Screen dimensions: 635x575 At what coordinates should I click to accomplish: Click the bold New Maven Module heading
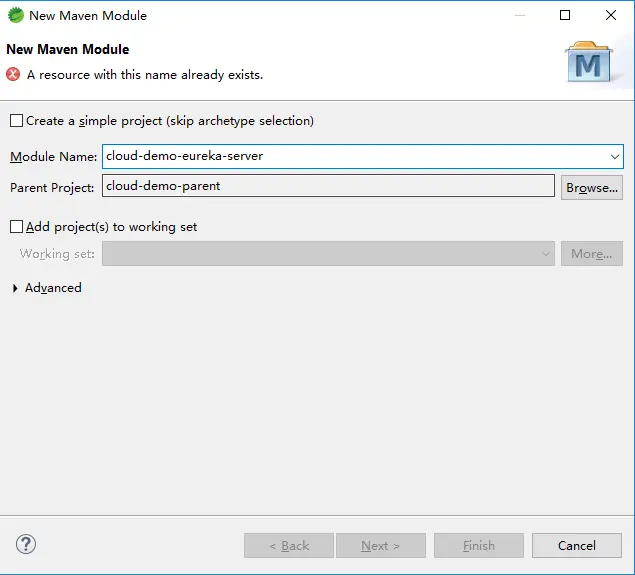coord(68,49)
